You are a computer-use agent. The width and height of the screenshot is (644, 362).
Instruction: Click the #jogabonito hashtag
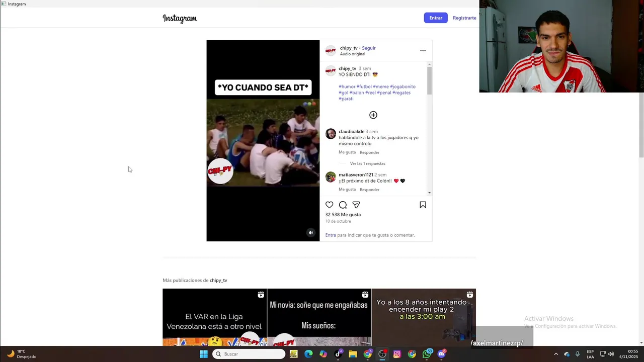click(x=403, y=86)
